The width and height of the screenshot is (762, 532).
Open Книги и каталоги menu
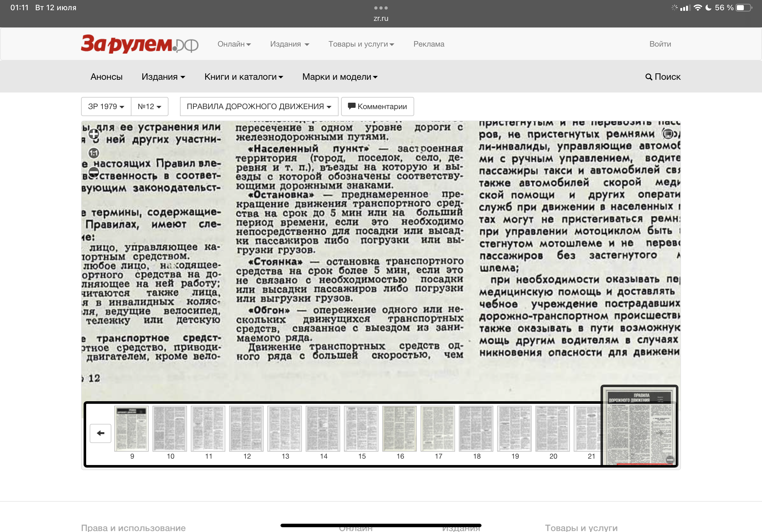(x=243, y=77)
